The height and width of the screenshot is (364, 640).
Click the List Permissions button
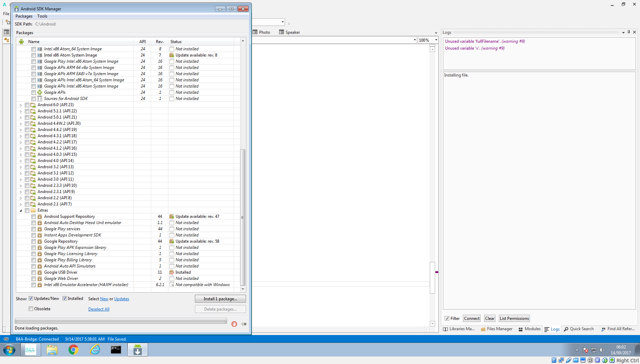[x=514, y=318]
